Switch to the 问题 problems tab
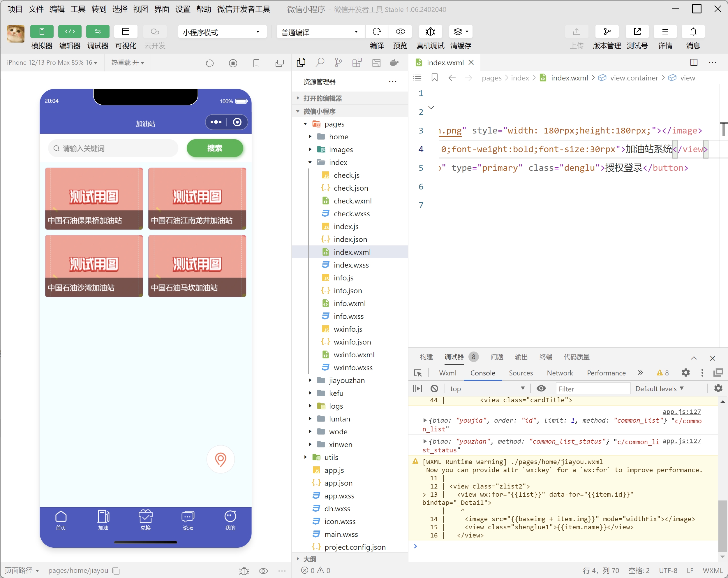This screenshot has height=578, width=728. [x=496, y=357]
